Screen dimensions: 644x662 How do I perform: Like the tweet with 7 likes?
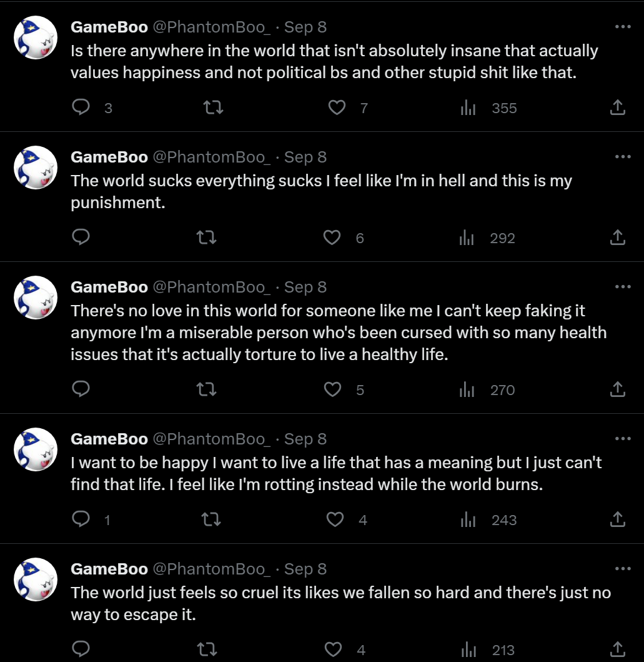click(337, 108)
